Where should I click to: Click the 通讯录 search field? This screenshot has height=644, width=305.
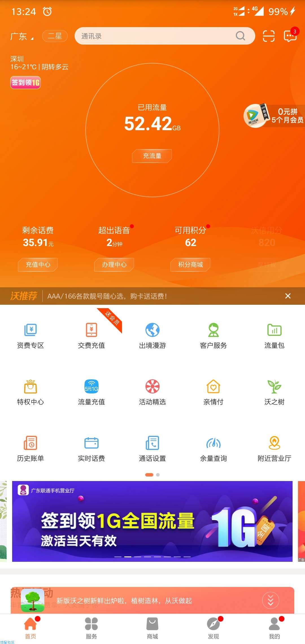pos(165,36)
